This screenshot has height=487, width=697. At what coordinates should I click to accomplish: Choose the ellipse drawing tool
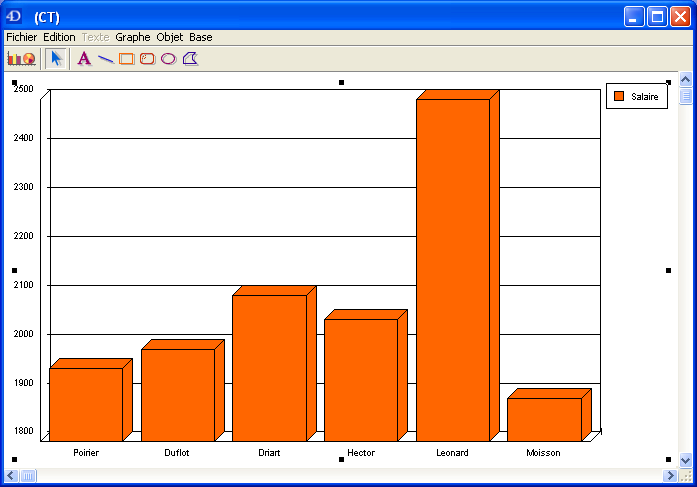click(168, 58)
